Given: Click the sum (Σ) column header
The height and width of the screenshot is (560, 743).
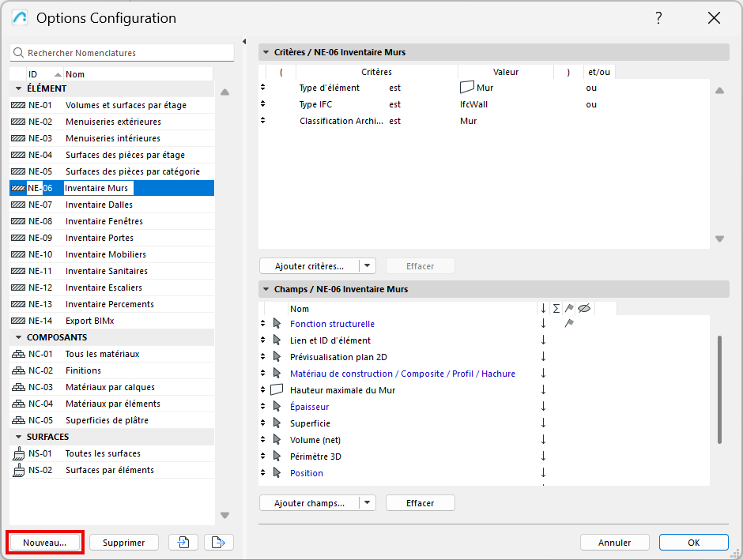Looking at the screenshot, I should point(556,309).
